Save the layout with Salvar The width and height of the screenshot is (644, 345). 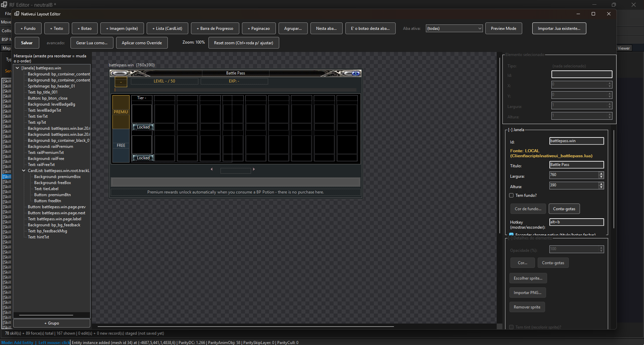(27, 43)
